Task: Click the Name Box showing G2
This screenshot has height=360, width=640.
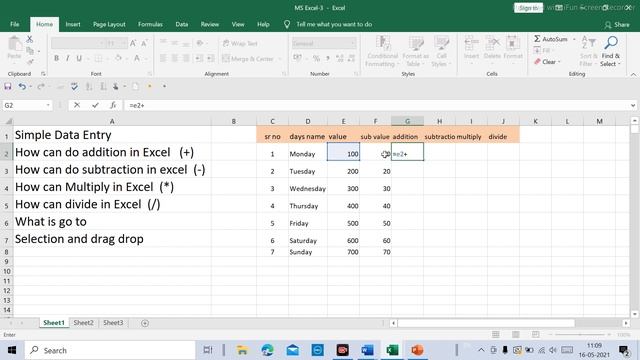Action: pyautogui.click(x=24, y=105)
